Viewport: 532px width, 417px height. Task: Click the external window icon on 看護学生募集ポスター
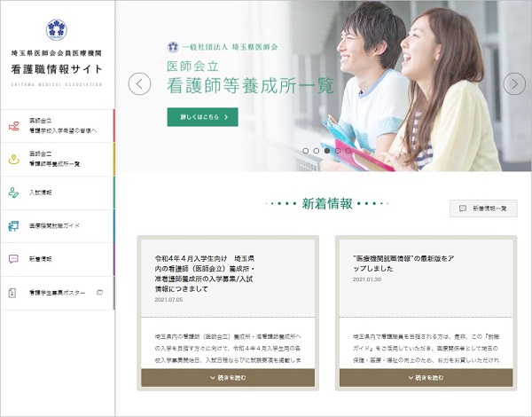[x=99, y=292]
